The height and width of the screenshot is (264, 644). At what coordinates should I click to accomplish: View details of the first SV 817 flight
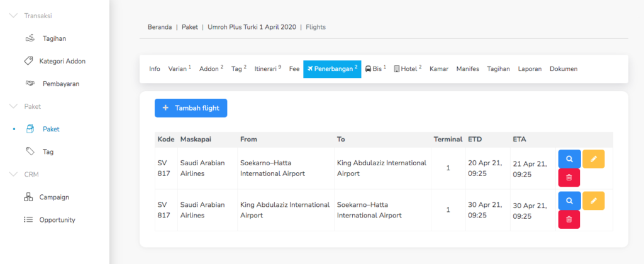pyautogui.click(x=569, y=159)
